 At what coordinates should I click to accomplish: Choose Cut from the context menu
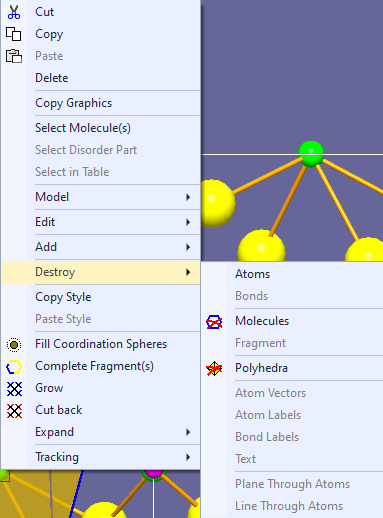coord(101,12)
